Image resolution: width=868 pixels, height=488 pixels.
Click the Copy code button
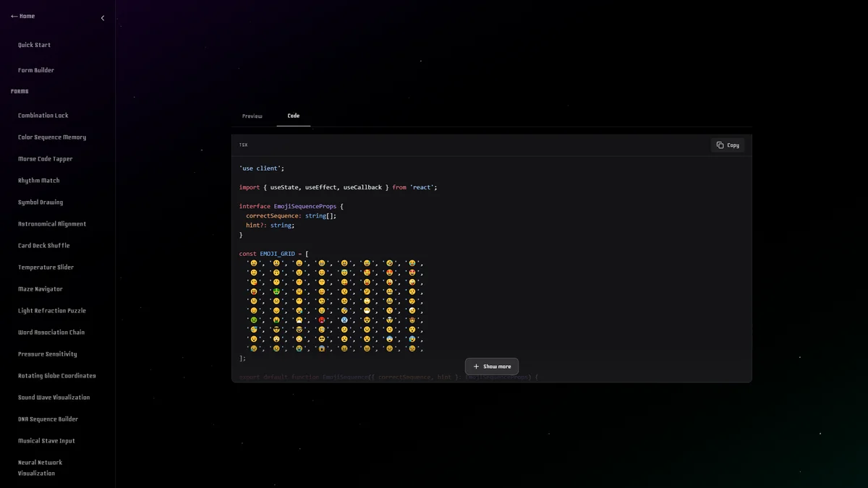pos(728,145)
